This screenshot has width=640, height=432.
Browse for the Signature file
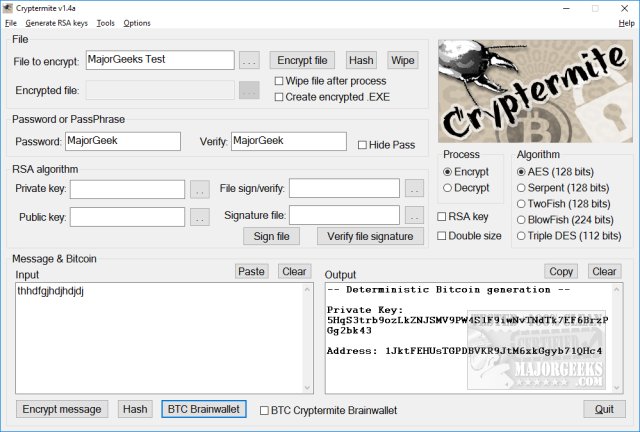pyautogui.click(x=414, y=215)
